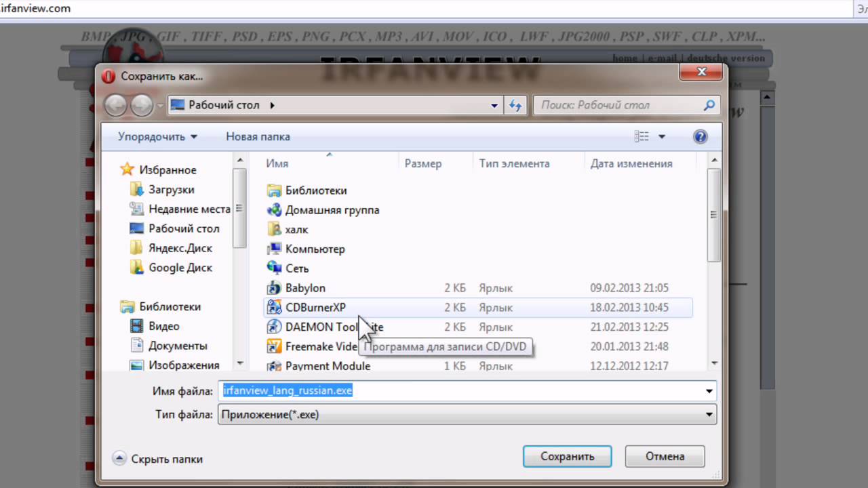Click the e-mail link on IrfanView page

tap(663, 58)
